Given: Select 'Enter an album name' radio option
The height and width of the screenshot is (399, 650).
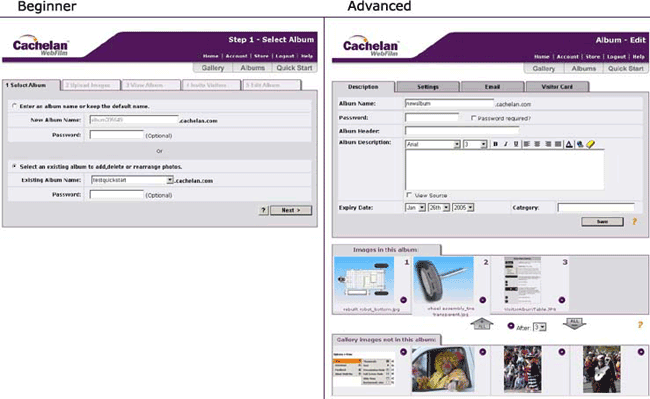Looking at the screenshot, I should [15, 106].
